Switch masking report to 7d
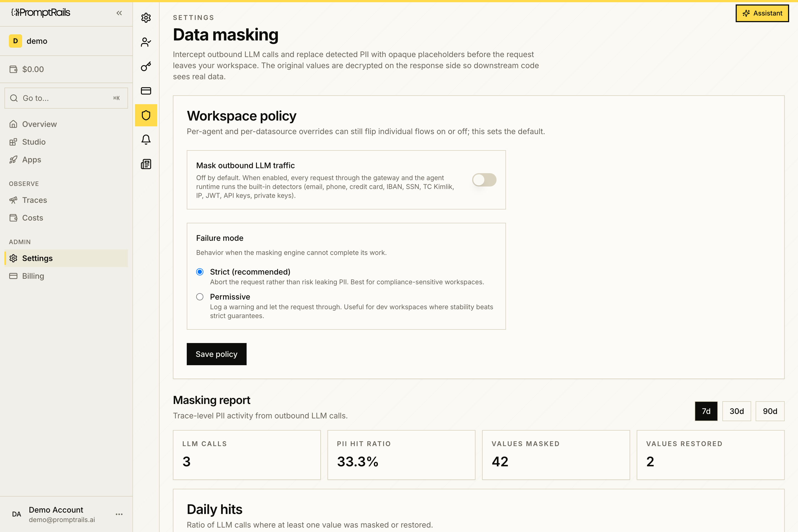The image size is (798, 532). 706,411
